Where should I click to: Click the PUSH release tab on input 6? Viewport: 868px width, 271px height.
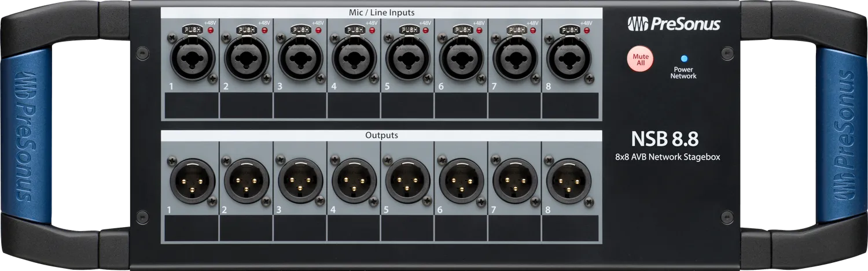(x=461, y=29)
